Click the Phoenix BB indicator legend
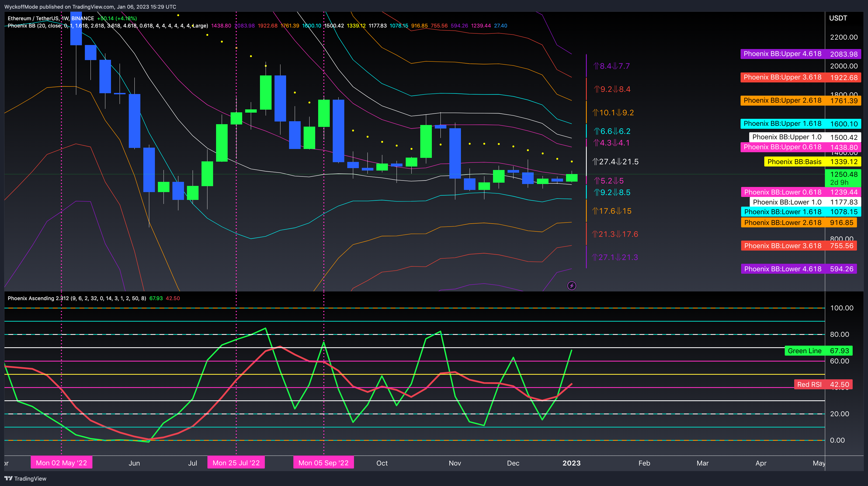868x486 pixels. 108,26
